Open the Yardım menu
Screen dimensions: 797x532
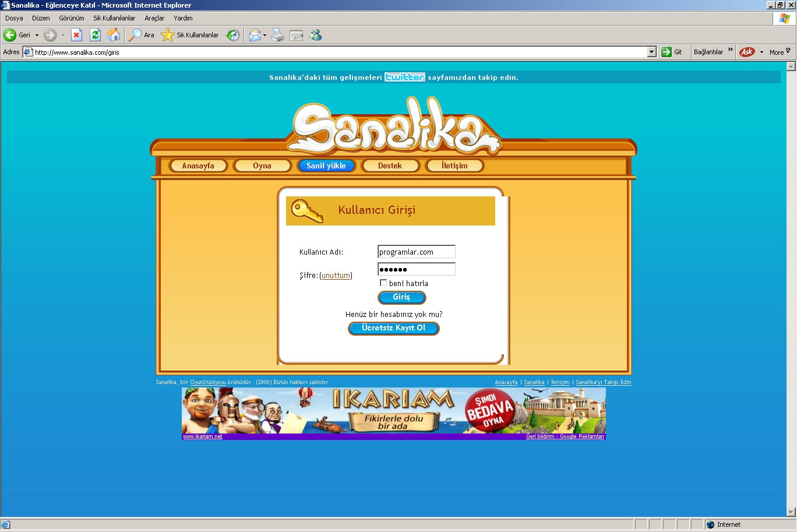(x=183, y=18)
